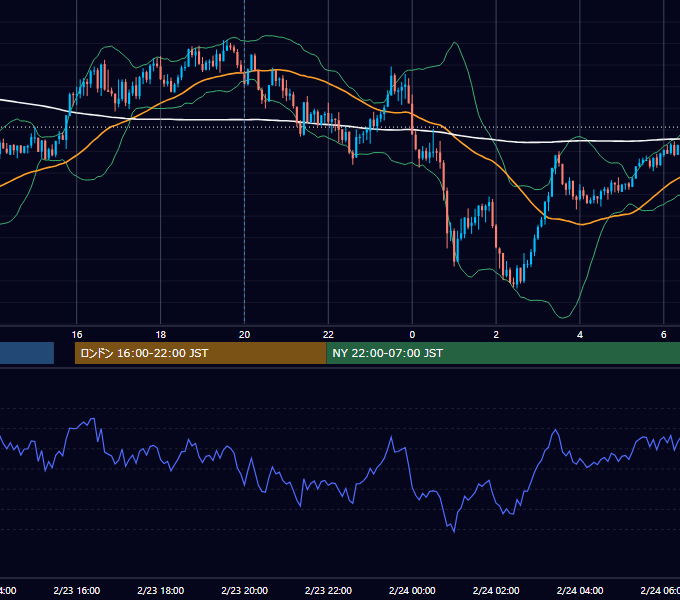The image size is (680, 600).
Task: Click the 2/23 16:00 date label
Action: (x=77, y=590)
